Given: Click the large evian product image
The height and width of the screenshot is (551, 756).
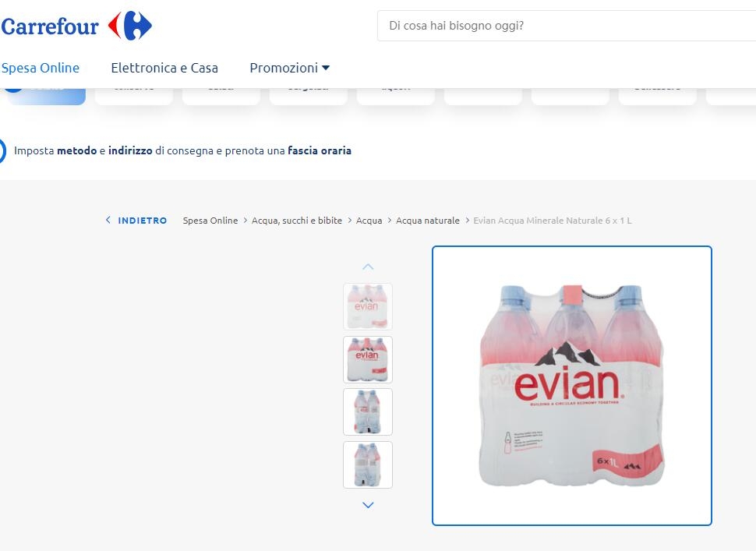Looking at the screenshot, I should click(572, 386).
